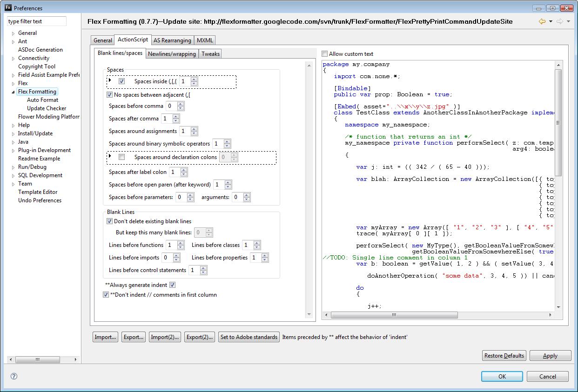Open the help question mark icon
The height and width of the screenshot is (392, 578).
tap(14, 376)
